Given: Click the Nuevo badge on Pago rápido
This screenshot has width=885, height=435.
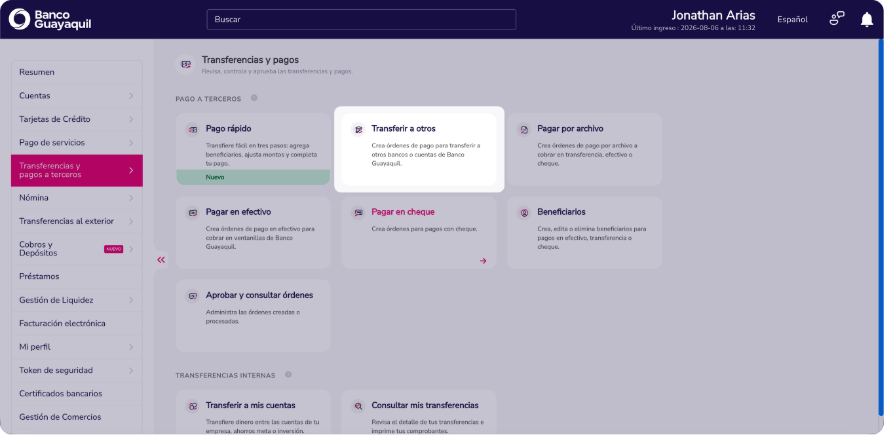Looking at the screenshot, I should pyautogui.click(x=253, y=177).
